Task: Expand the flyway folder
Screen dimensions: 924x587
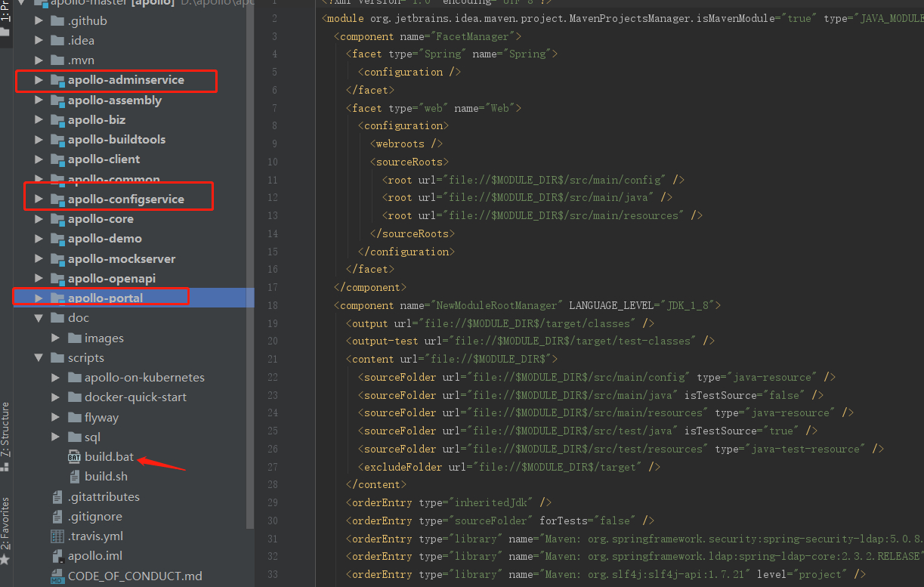Action: pyautogui.click(x=56, y=417)
